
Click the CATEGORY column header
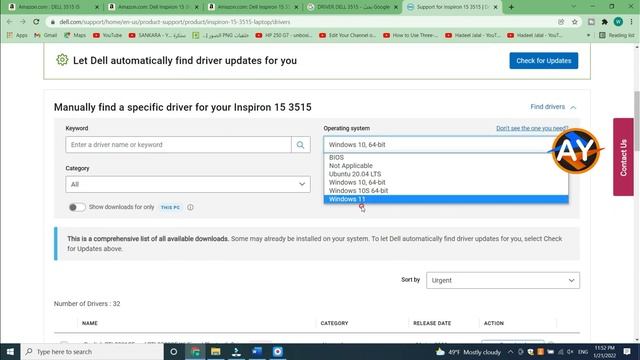(334, 323)
